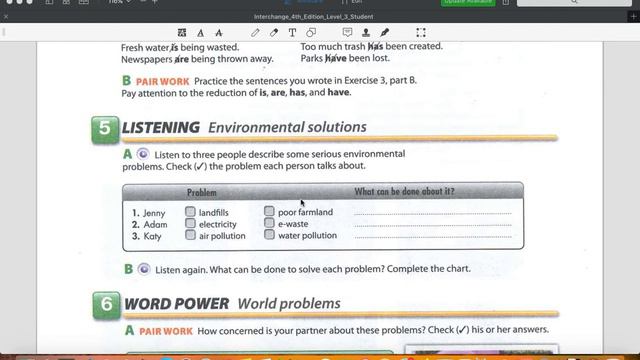Click Adam's answer line in the chart
The height and width of the screenshot is (360, 640).
pos(433,225)
